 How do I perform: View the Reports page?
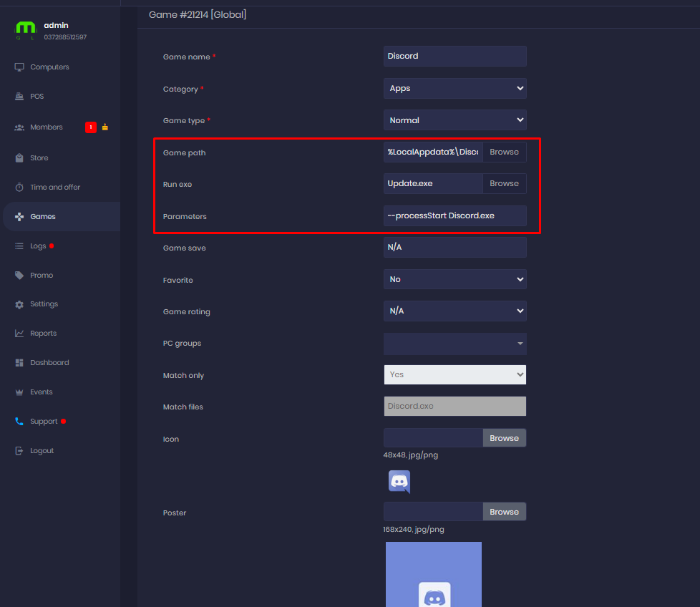coord(44,334)
